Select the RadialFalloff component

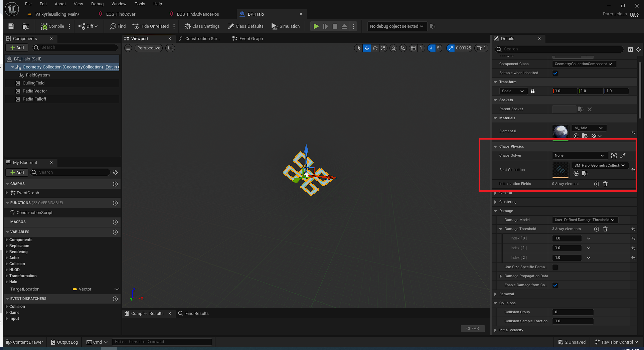click(x=34, y=99)
